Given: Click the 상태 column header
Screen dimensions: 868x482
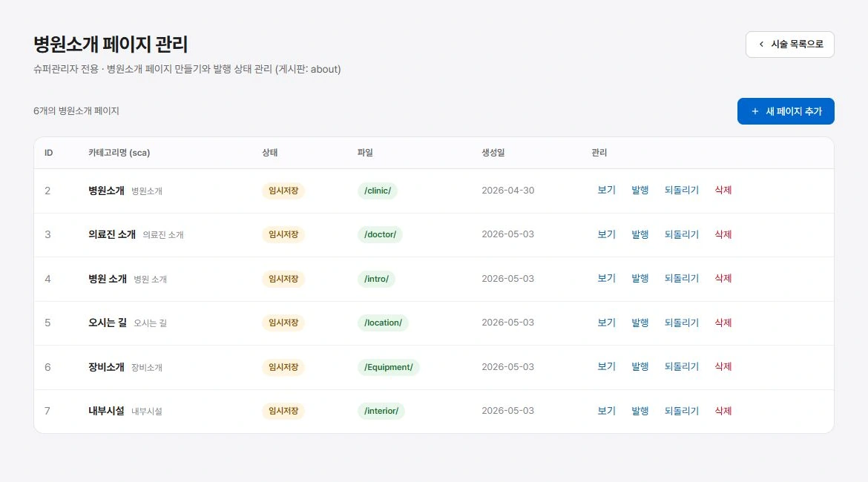Looking at the screenshot, I should coord(269,153).
